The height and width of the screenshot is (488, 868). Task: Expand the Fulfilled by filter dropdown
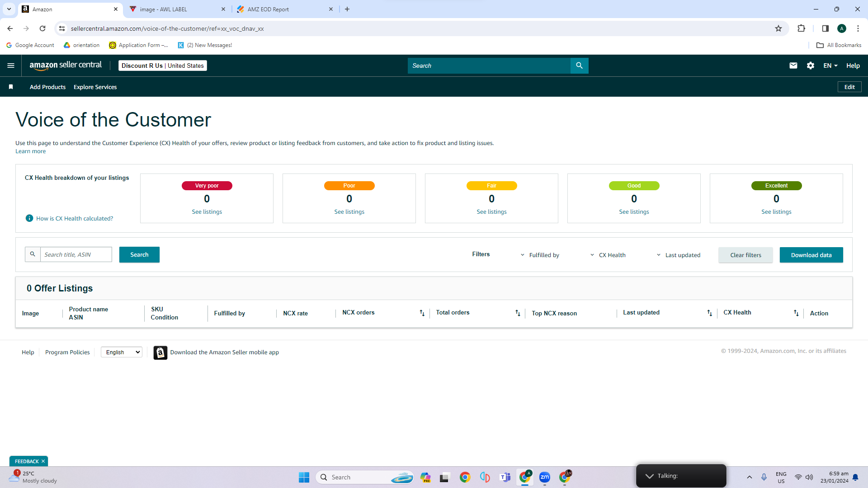tap(540, 255)
